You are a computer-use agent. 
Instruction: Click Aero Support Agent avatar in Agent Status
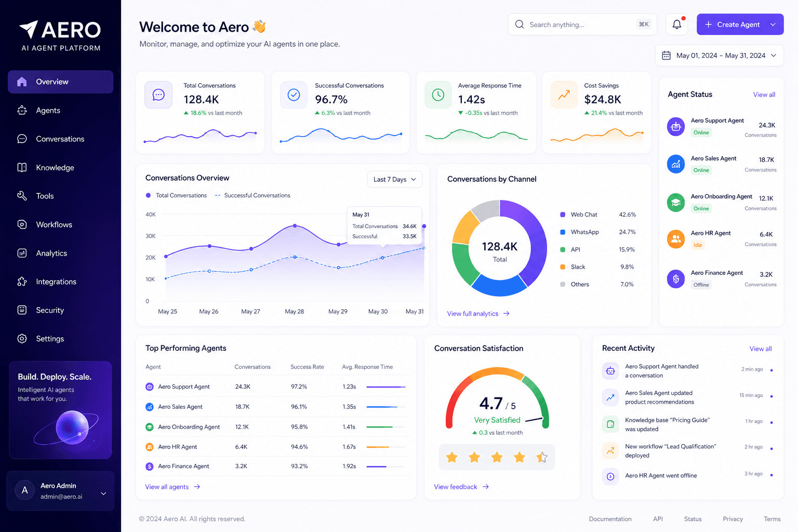click(676, 126)
